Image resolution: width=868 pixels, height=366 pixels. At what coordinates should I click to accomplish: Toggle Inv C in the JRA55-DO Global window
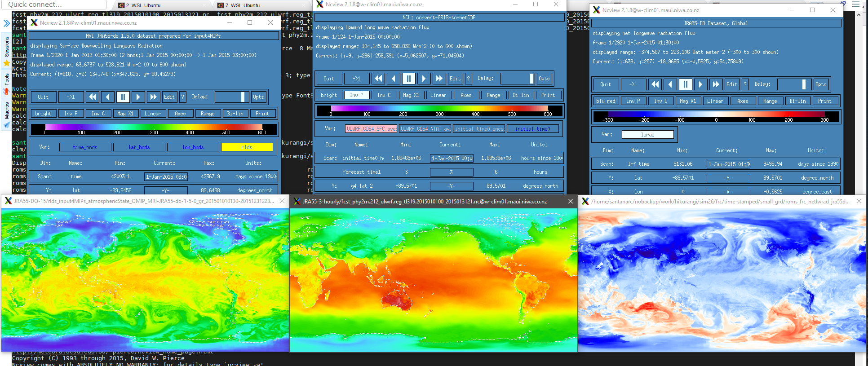tap(660, 101)
